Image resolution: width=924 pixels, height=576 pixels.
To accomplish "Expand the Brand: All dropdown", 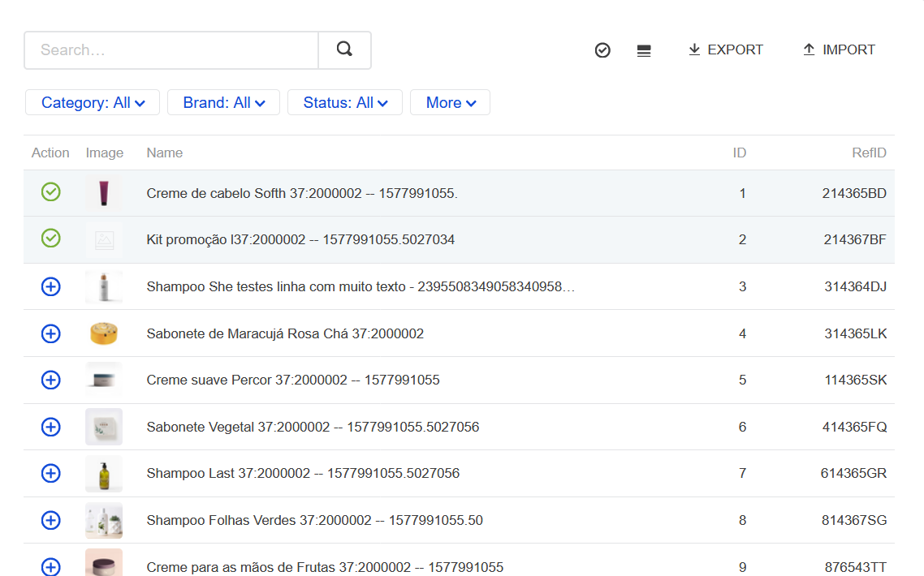I will pyautogui.click(x=223, y=102).
